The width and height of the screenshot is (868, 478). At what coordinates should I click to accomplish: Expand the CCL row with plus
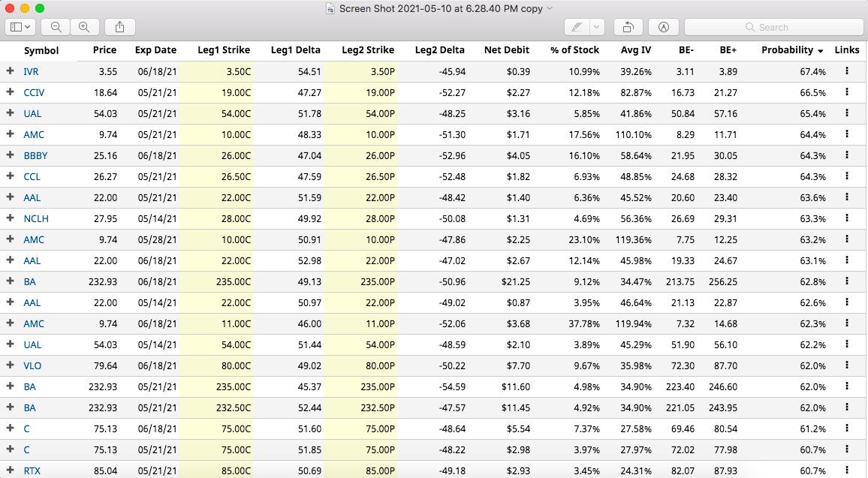(x=10, y=176)
